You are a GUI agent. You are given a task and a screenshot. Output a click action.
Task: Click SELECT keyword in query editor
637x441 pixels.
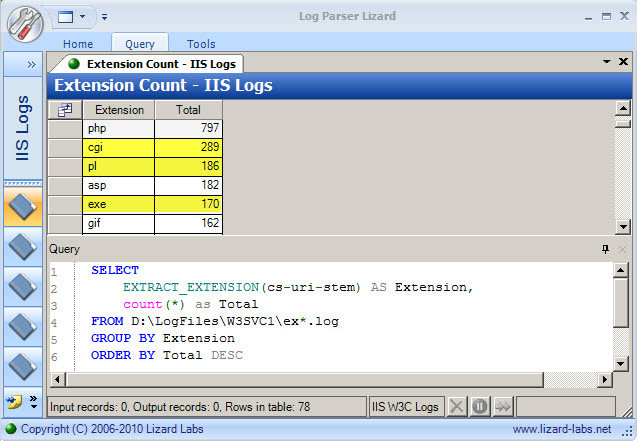115,270
